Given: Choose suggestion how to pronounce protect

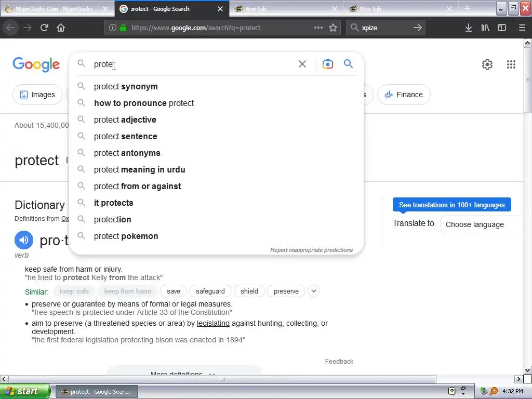Looking at the screenshot, I should pyautogui.click(x=216, y=103).
